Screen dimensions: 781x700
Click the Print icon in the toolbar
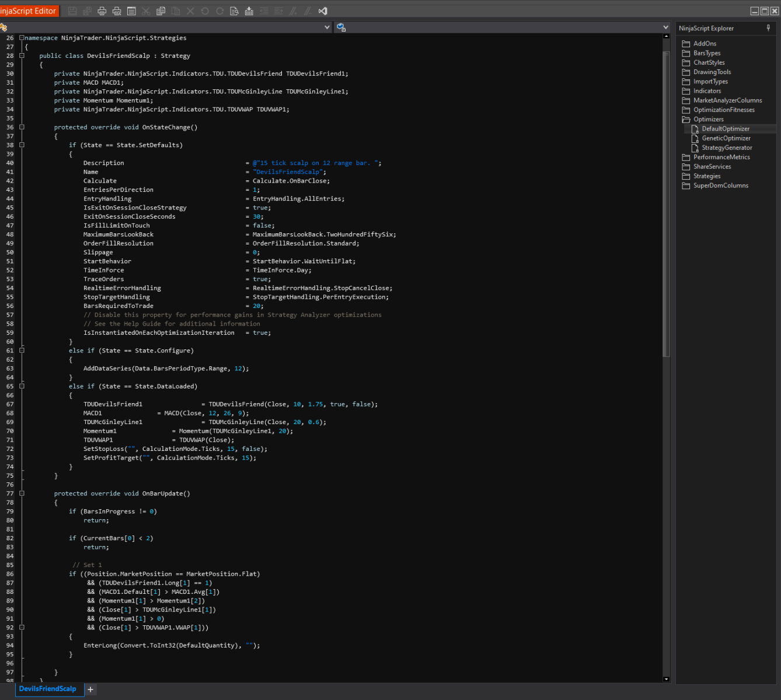tap(102, 11)
